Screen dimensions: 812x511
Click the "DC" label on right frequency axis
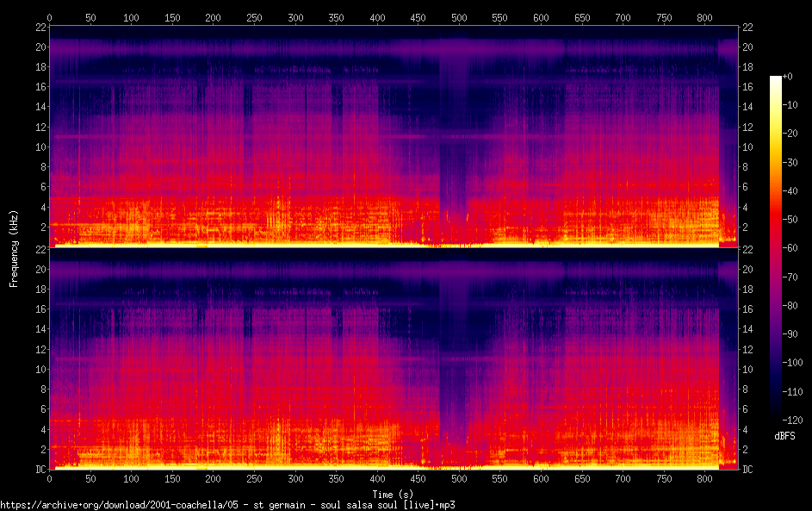[747, 470]
